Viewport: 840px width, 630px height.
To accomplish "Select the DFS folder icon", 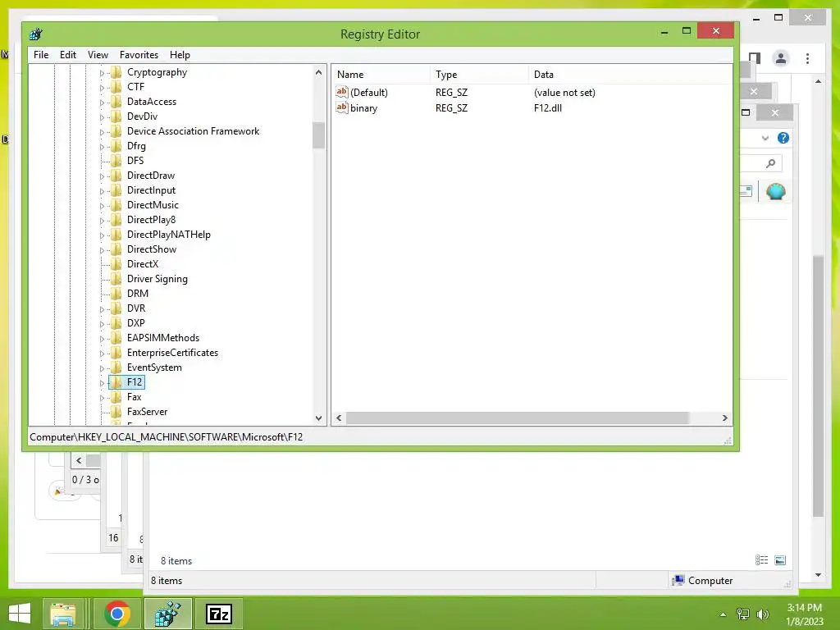I will [x=116, y=160].
